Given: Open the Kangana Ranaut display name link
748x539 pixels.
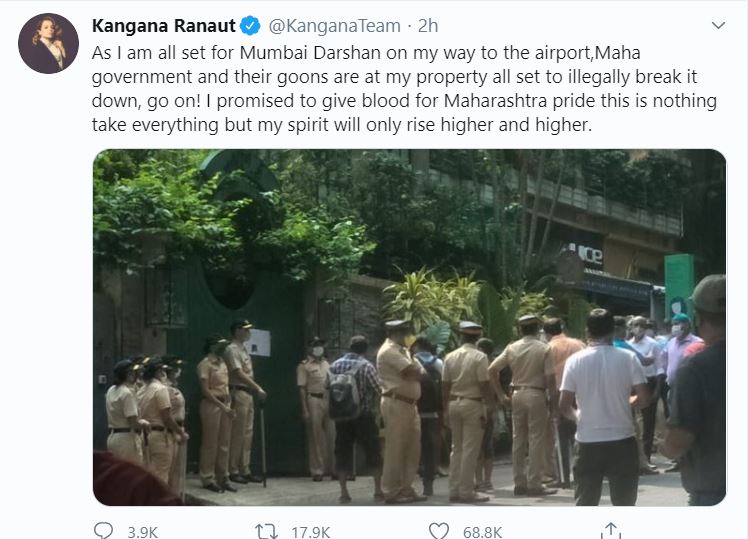Looking at the screenshot, I should tap(164, 26).
